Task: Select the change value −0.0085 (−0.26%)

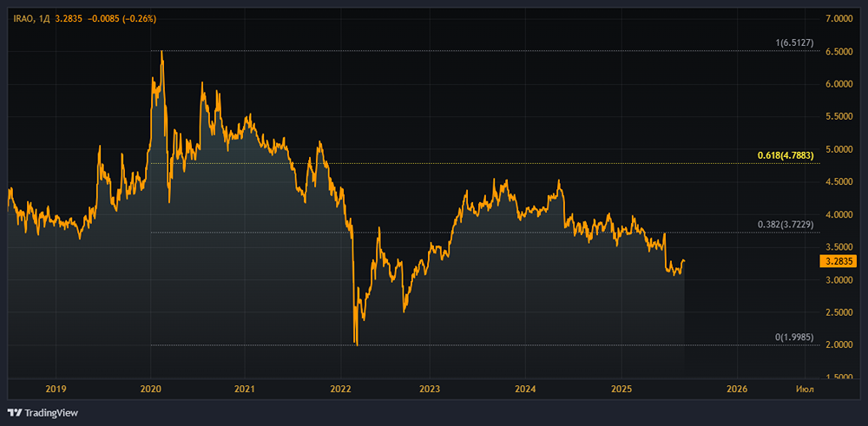Action: (x=122, y=19)
